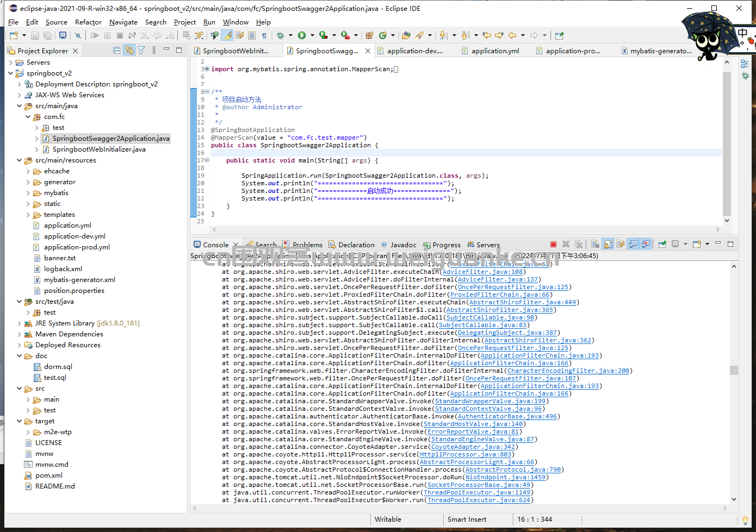Open the NioEndpoint.java:1459 link
756x532 pixels.
pyautogui.click(x=506, y=477)
